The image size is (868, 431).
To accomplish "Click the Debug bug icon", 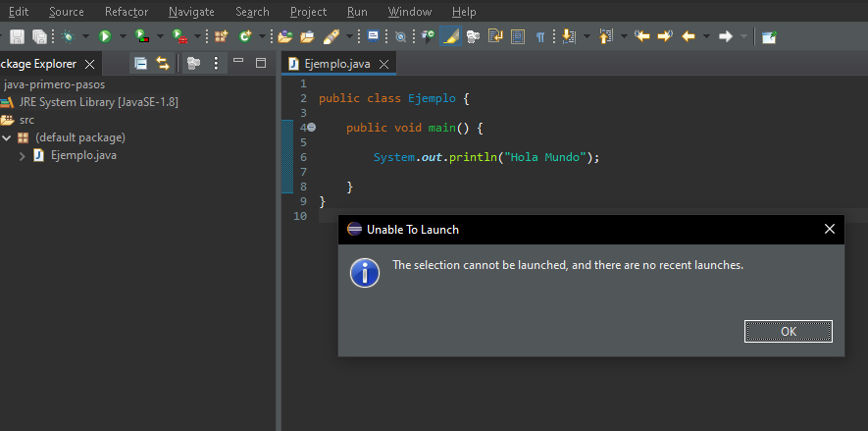I will click(x=68, y=36).
